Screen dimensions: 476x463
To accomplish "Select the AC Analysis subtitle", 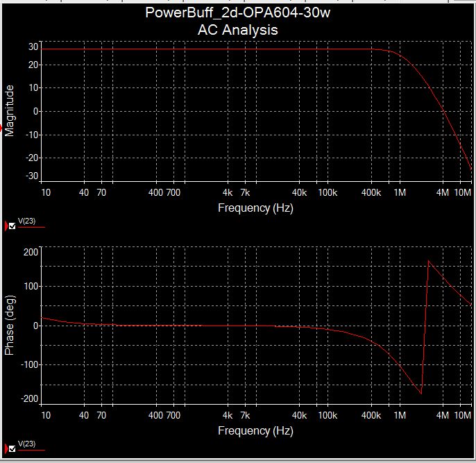I will click(x=238, y=30).
